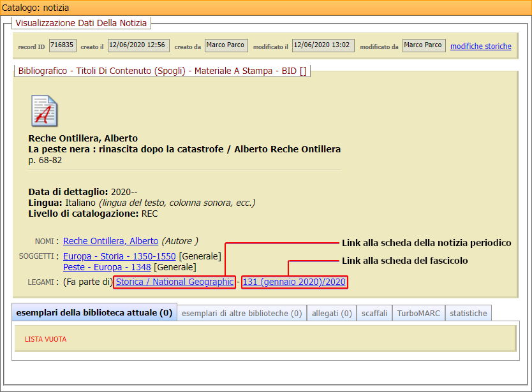Click the 'creato il' date field
This screenshot has width=532, height=392.
pyautogui.click(x=138, y=45)
